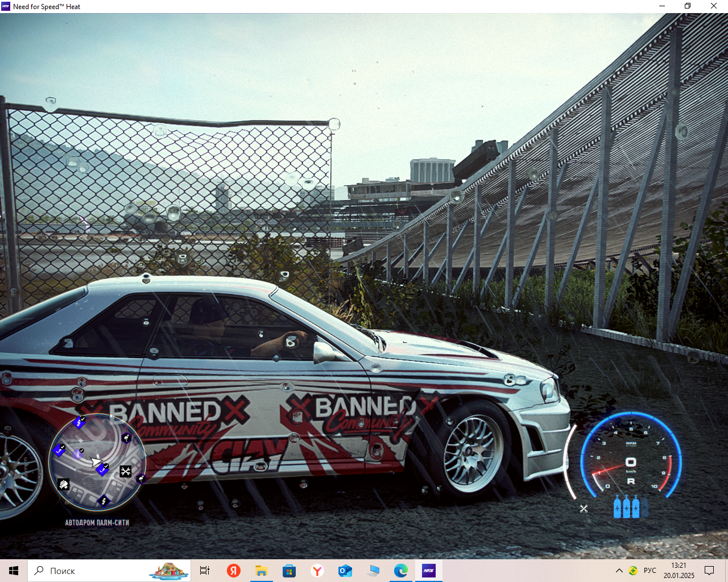Select the black cash race marker on minimap
Viewport: 728px width, 582px height.
point(104,501)
